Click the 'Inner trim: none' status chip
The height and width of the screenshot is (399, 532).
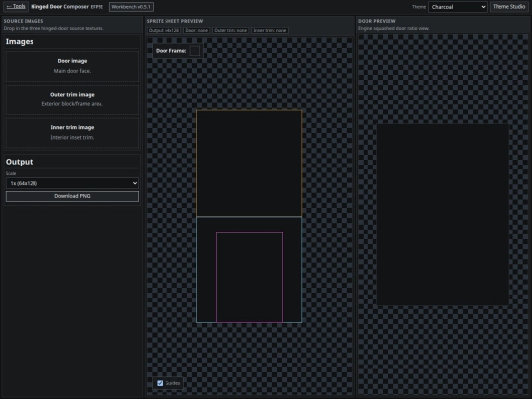click(270, 31)
